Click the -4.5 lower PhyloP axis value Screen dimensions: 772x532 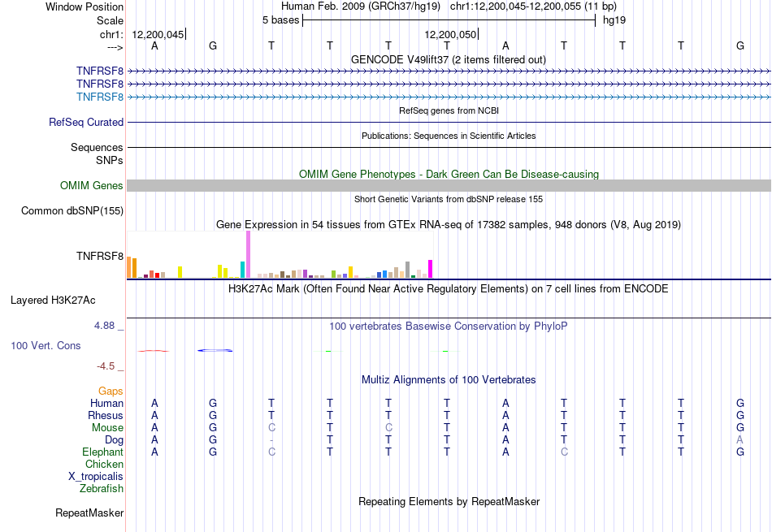point(106,366)
